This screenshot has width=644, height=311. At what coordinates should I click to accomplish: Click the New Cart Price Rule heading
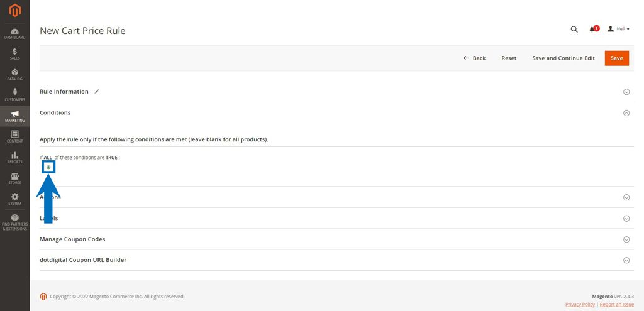coord(82,31)
